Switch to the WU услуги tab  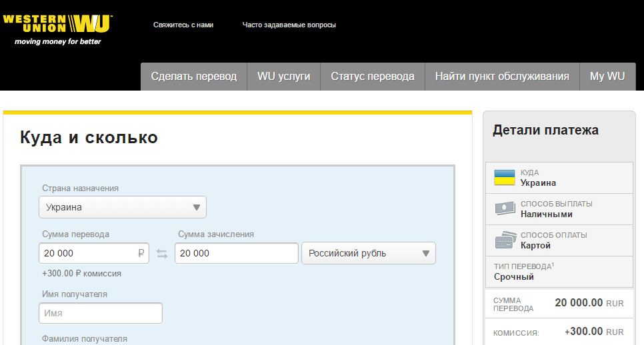pos(283,77)
